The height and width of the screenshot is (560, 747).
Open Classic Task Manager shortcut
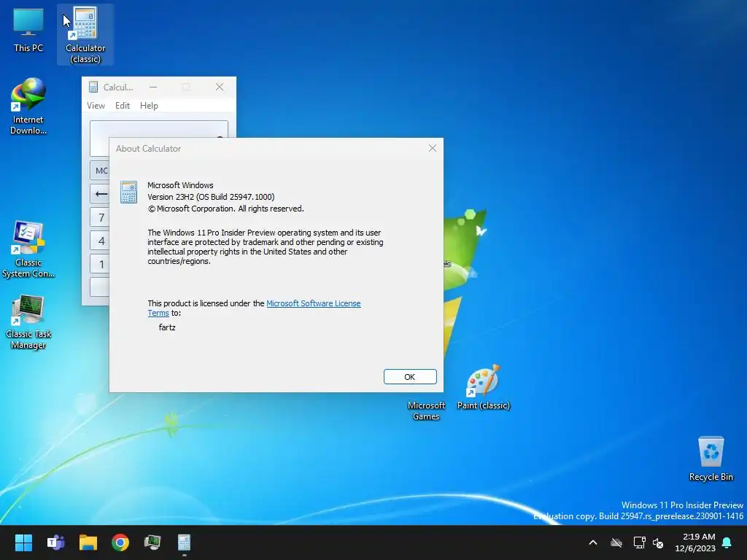pos(28,322)
